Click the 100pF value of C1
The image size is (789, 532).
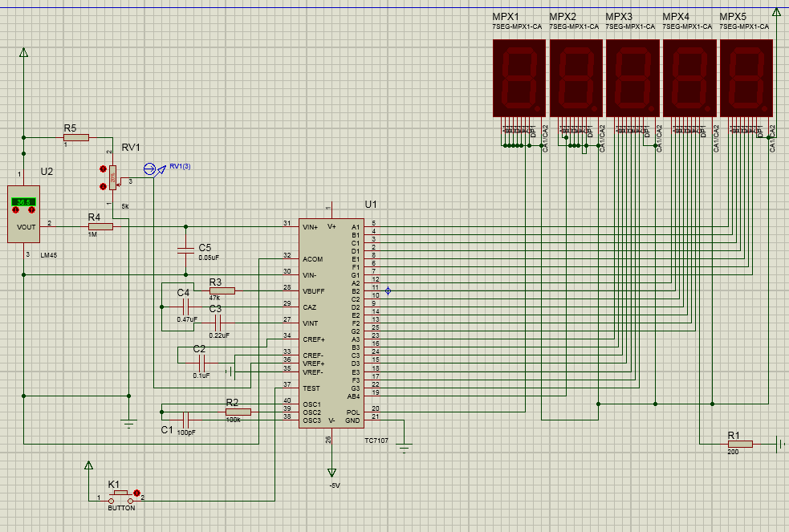[x=186, y=433]
